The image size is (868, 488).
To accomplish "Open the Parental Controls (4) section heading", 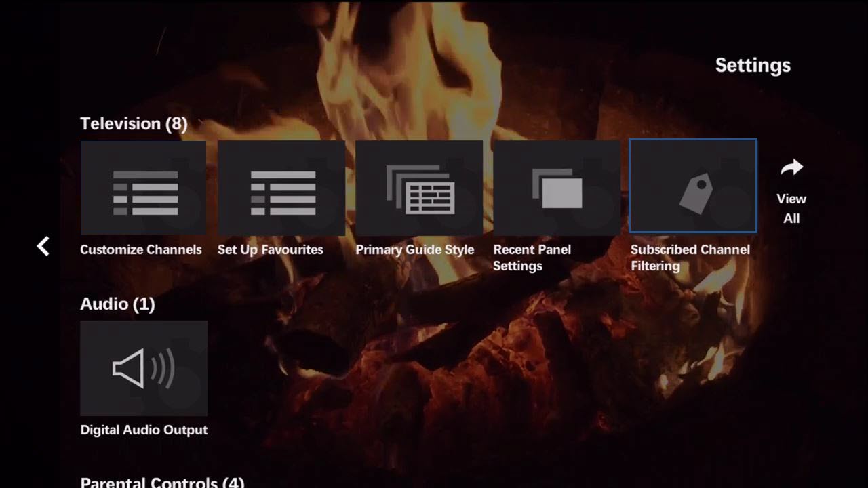I will click(x=162, y=482).
